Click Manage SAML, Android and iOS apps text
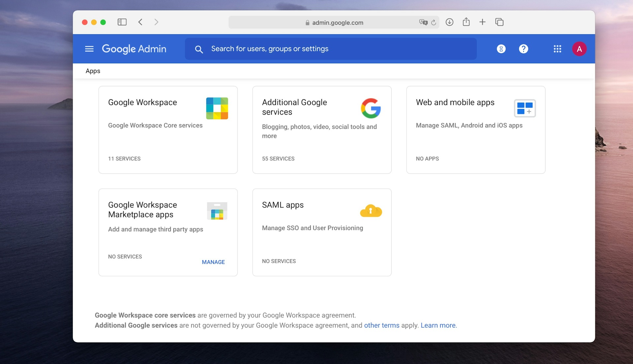Screen dimensions: 633x364 [x=469, y=126]
